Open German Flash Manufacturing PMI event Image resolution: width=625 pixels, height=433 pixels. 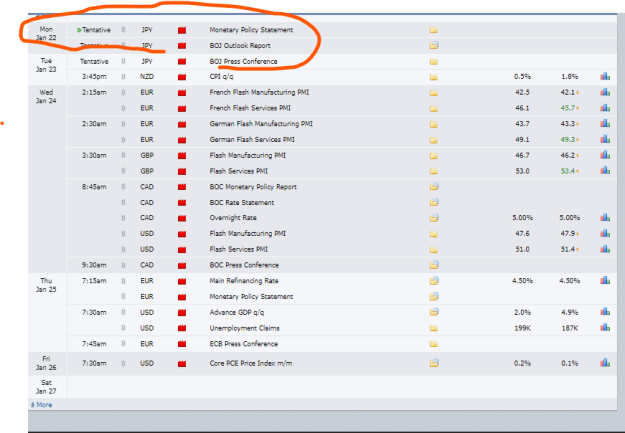(261, 124)
